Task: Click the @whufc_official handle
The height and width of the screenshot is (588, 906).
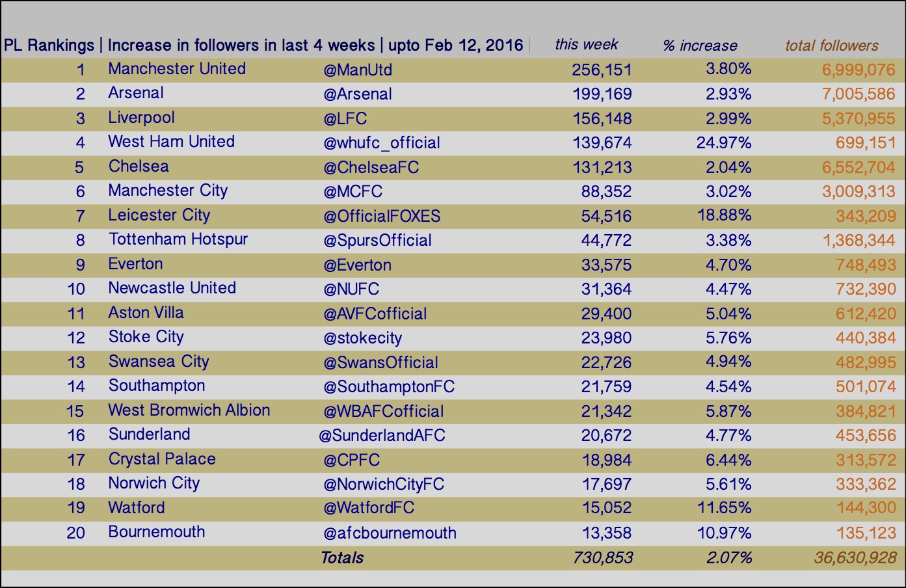Action: coord(382,143)
